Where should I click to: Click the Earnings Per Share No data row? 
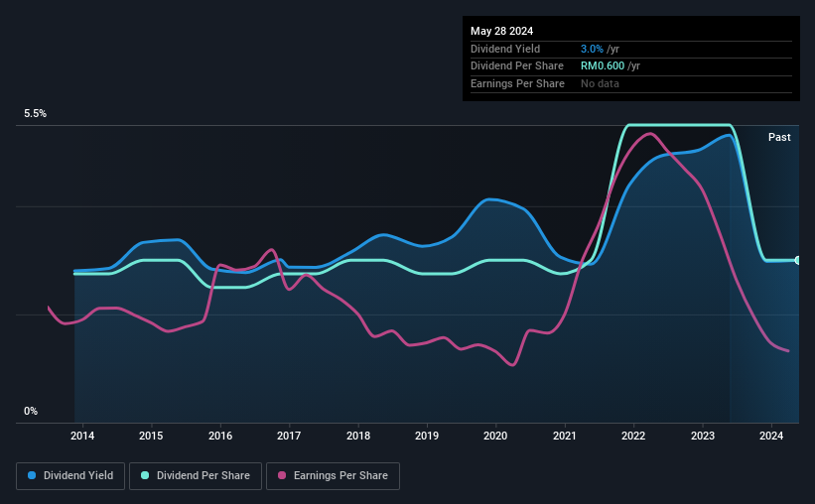pos(631,83)
